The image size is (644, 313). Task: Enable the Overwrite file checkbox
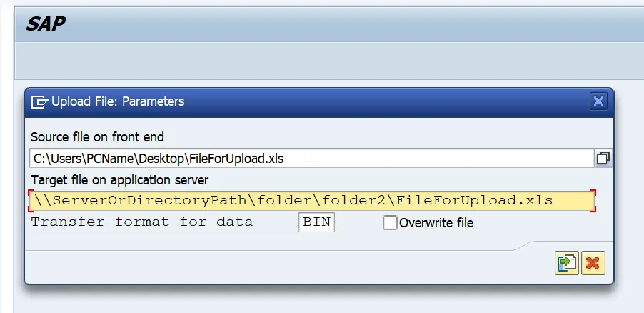click(x=390, y=223)
